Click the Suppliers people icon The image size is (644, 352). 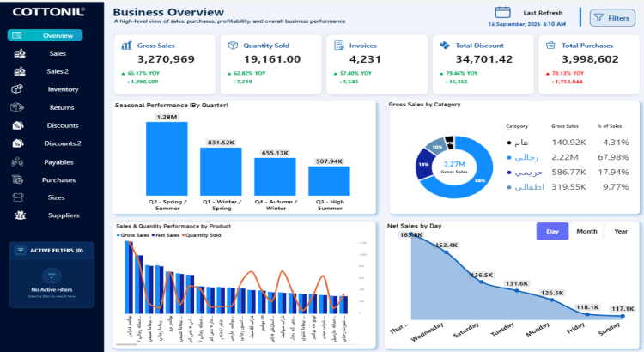pos(20,215)
